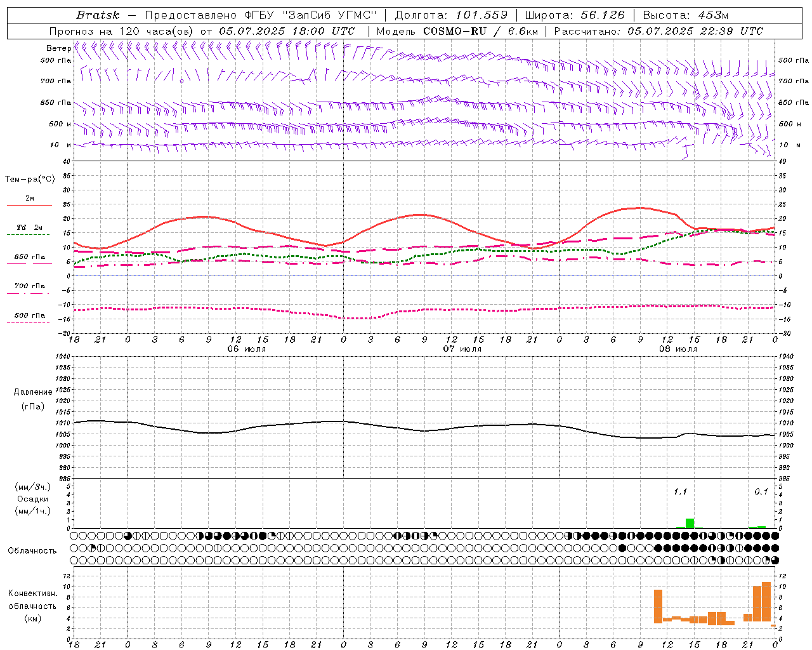Click the longitude value "Долгота: 101.559"

click(x=451, y=15)
